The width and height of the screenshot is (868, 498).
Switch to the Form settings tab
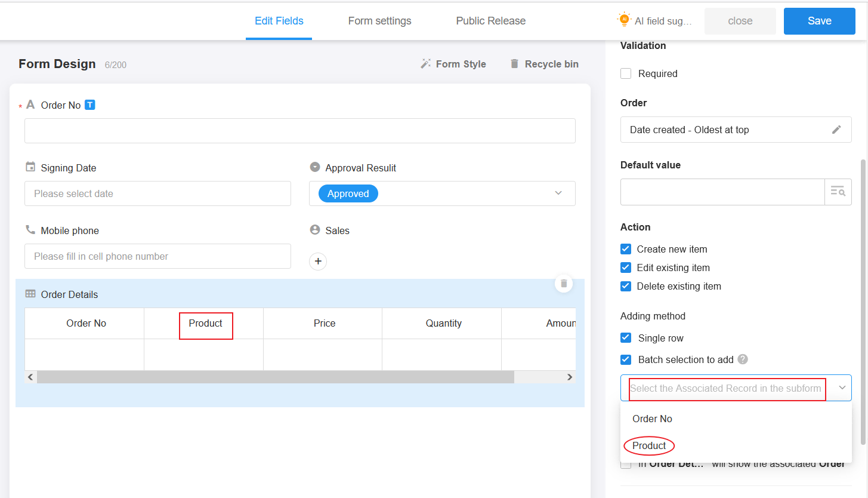[379, 21]
